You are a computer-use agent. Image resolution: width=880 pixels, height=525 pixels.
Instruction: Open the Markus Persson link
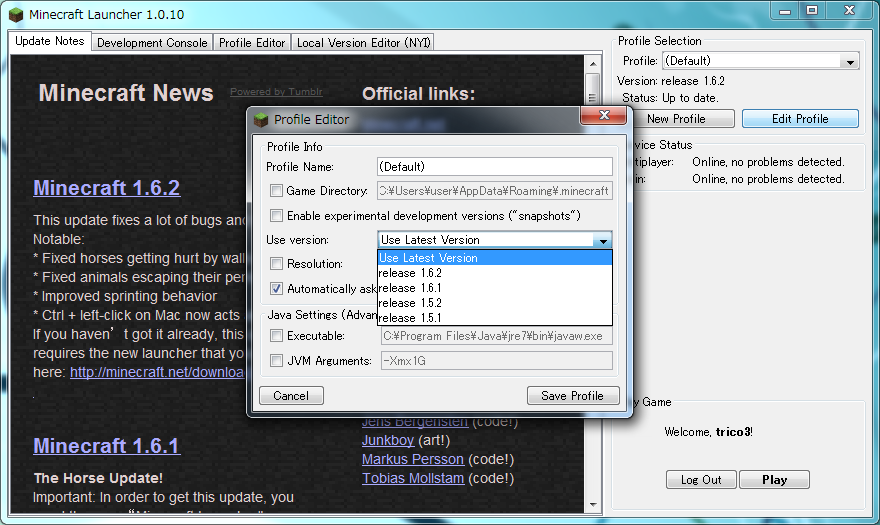coord(412,459)
